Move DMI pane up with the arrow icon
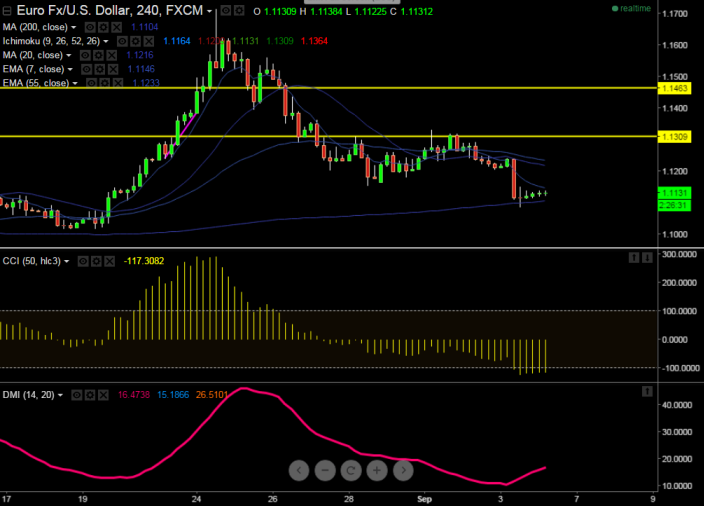 tap(647, 392)
